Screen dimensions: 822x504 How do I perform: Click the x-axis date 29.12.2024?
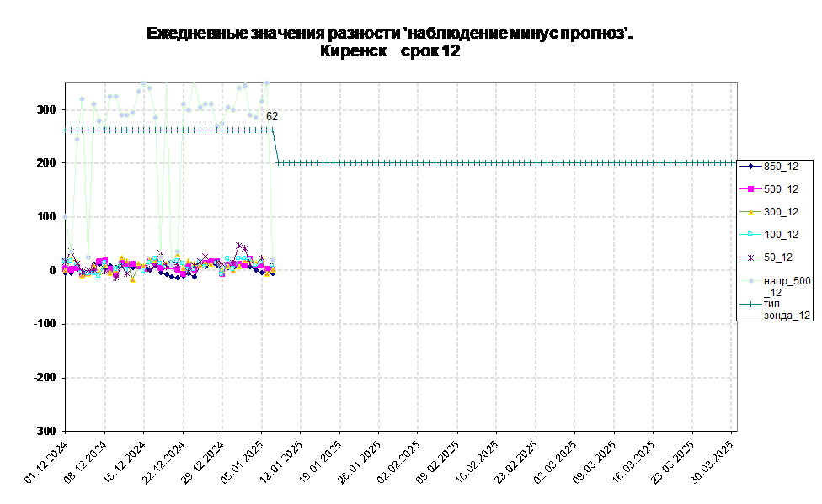coord(203,462)
